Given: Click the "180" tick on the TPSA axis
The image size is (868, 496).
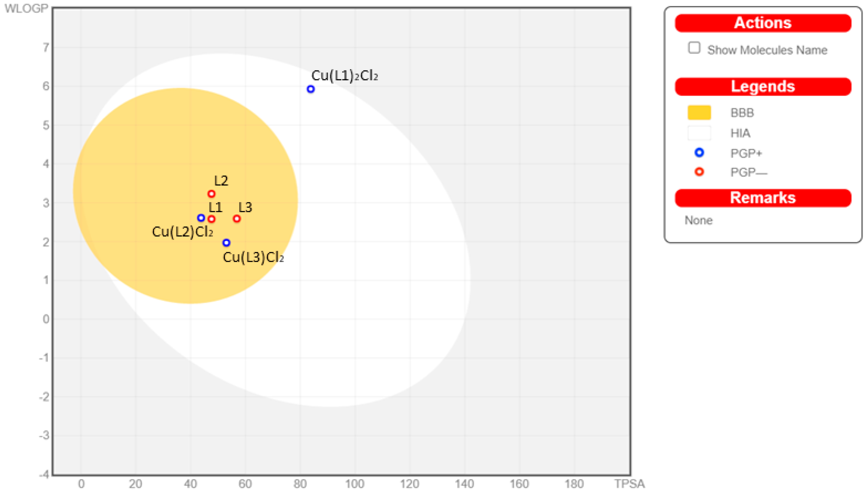Looking at the screenshot, I should [x=574, y=484].
